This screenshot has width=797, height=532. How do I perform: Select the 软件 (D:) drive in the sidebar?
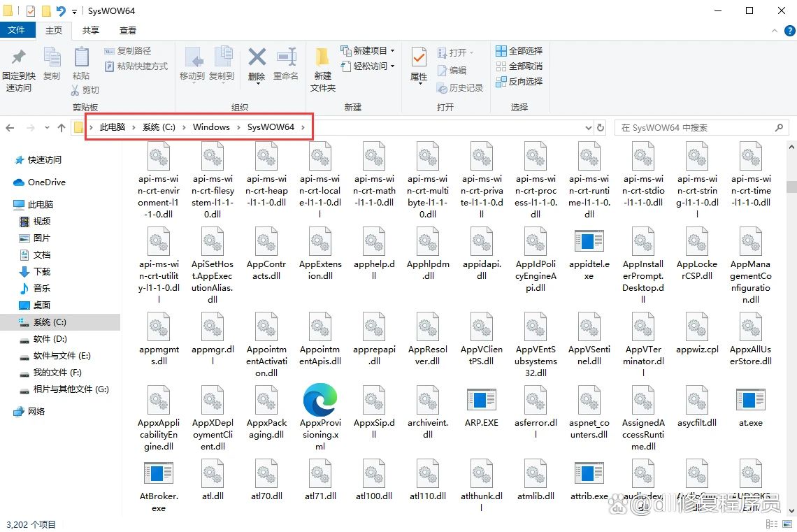pos(43,339)
